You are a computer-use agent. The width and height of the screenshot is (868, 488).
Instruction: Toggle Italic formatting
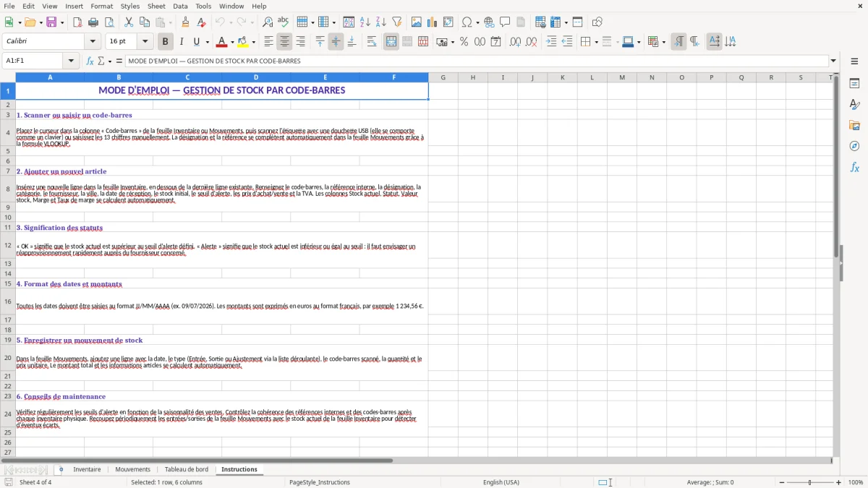182,42
